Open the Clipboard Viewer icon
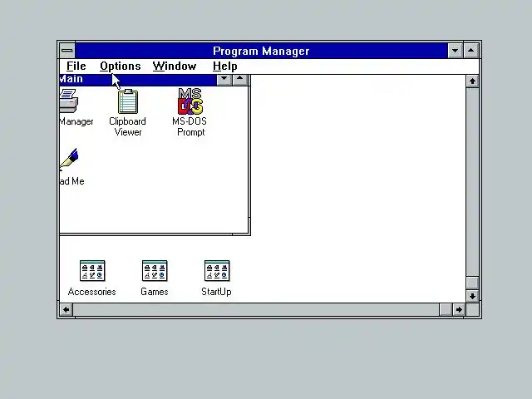The width and height of the screenshot is (532, 399). click(x=128, y=101)
